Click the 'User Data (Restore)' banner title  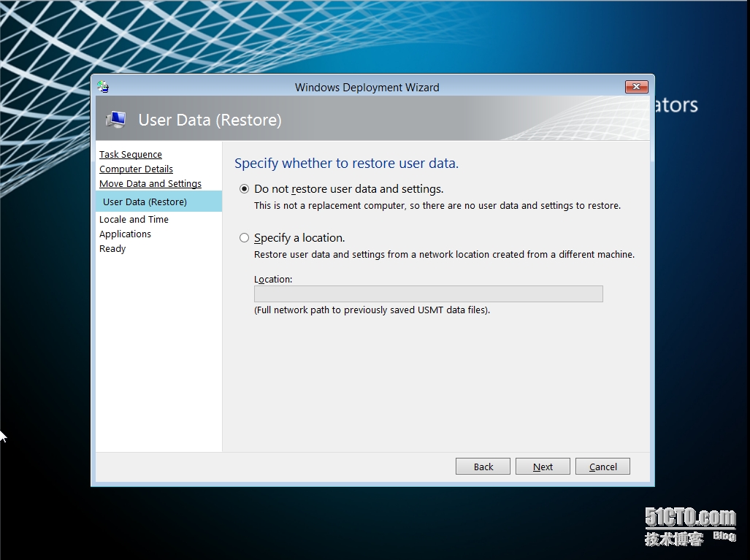(x=210, y=120)
